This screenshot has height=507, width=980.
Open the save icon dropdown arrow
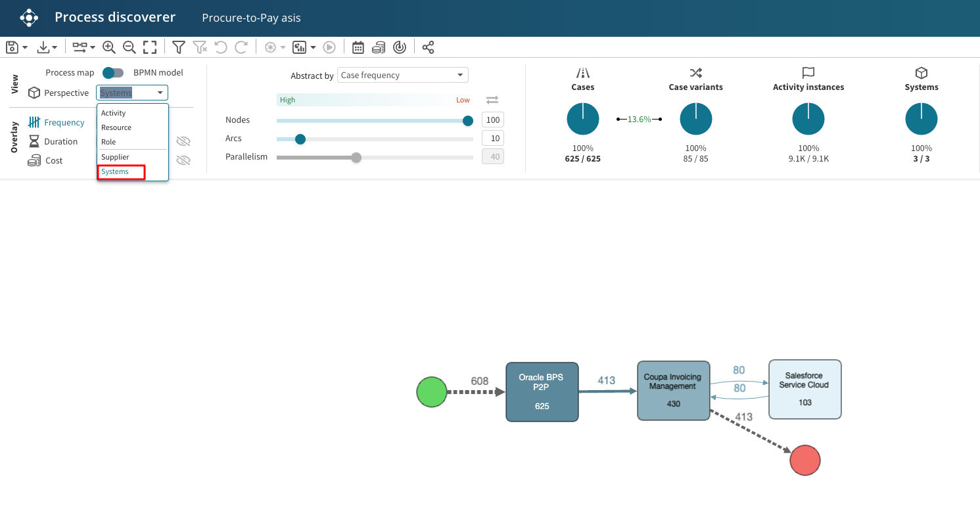click(x=25, y=48)
